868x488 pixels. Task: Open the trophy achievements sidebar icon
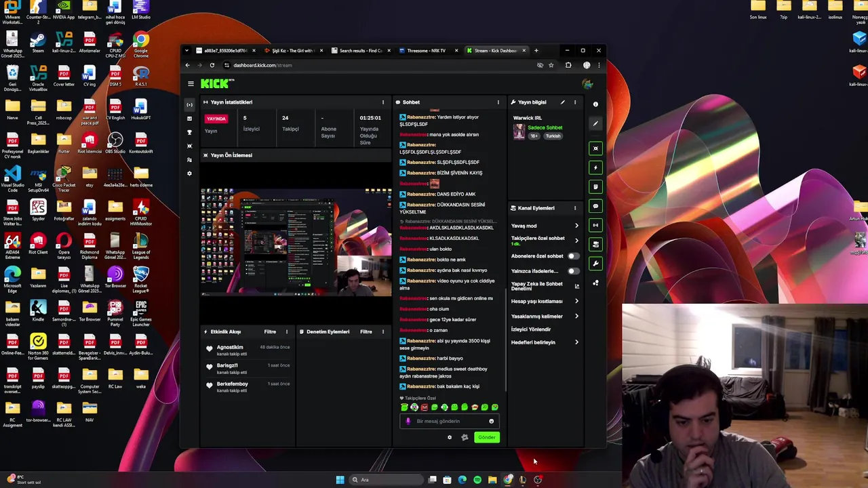(189, 132)
